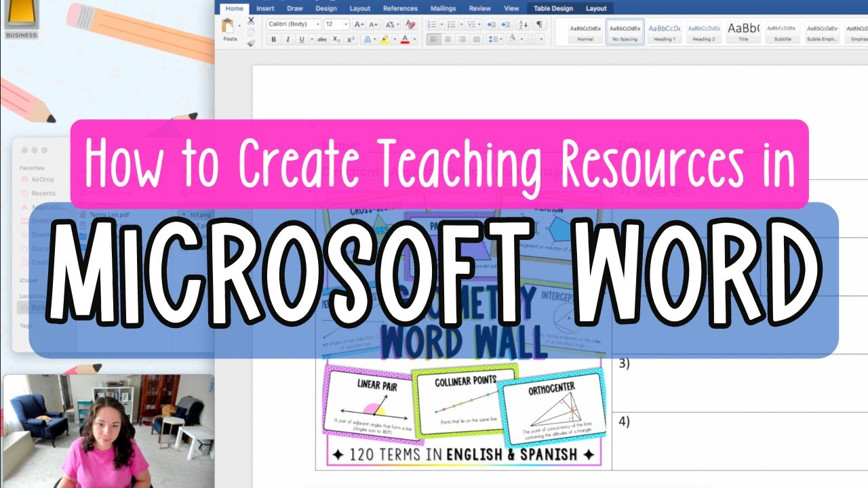Apply the red font color
This screenshot has height=488, width=868.
click(x=406, y=39)
